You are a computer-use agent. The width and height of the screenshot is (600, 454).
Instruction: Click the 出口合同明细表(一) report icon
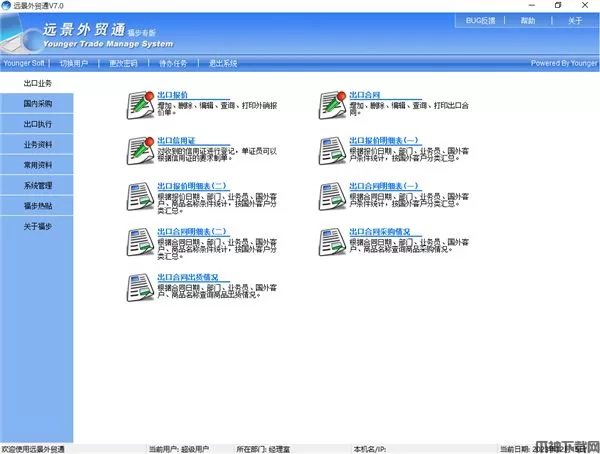[x=333, y=196]
